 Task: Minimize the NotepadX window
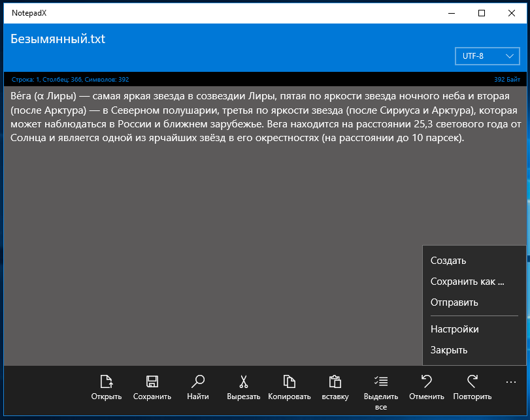(x=452, y=13)
